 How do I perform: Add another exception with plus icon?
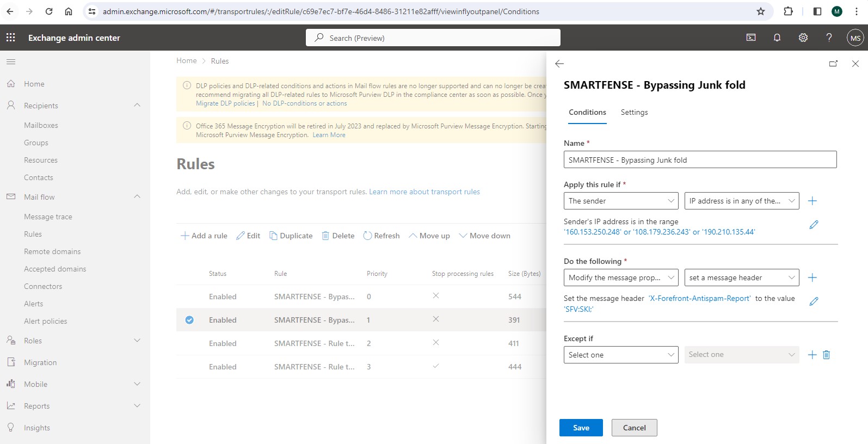812,355
